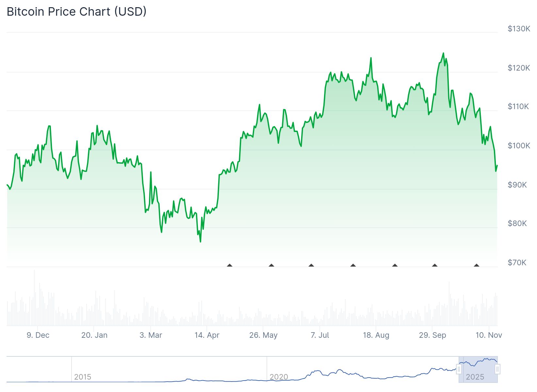Click the 2020 label in the navigator timeline
This screenshot has width=537, height=392.
coord(279,377)
